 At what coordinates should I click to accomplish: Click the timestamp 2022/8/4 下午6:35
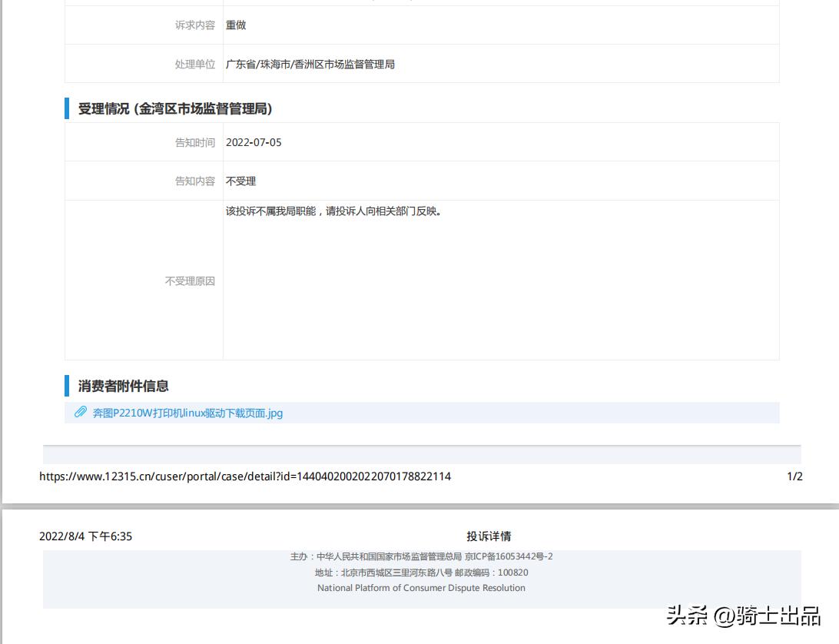point(85,536)
